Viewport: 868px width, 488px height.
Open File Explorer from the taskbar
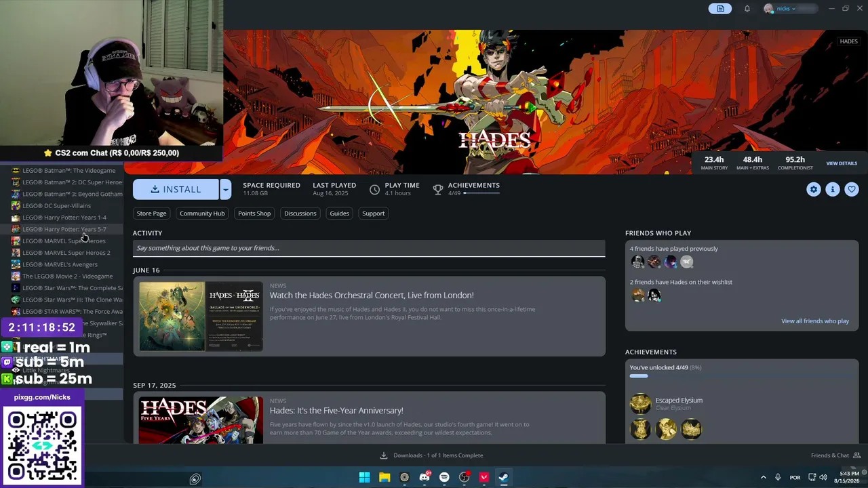[384, 477]
